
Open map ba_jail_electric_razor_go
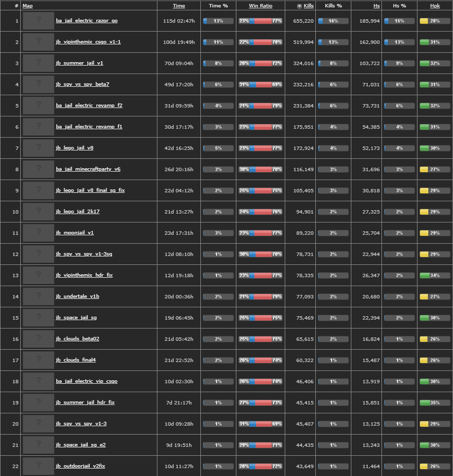(86, 21)
